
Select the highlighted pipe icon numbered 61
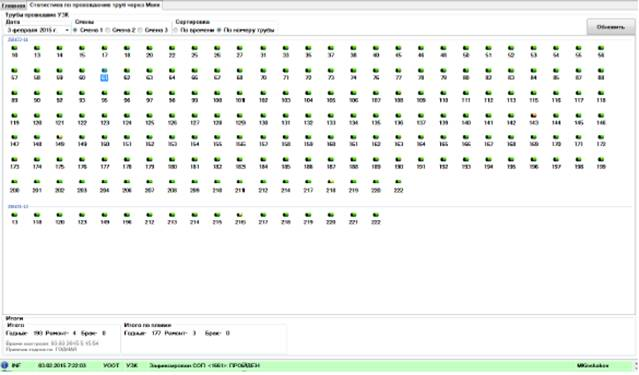pos(104,75)
